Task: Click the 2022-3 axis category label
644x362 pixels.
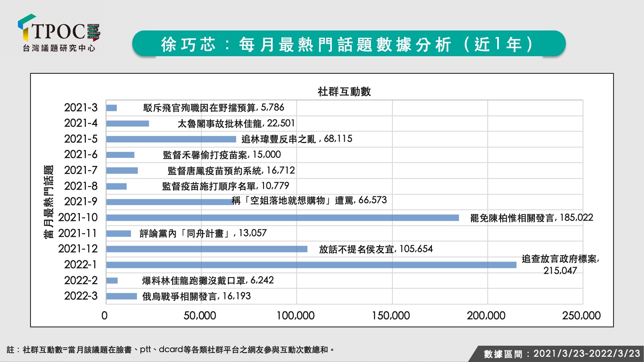Action: [x=81, y=296]
